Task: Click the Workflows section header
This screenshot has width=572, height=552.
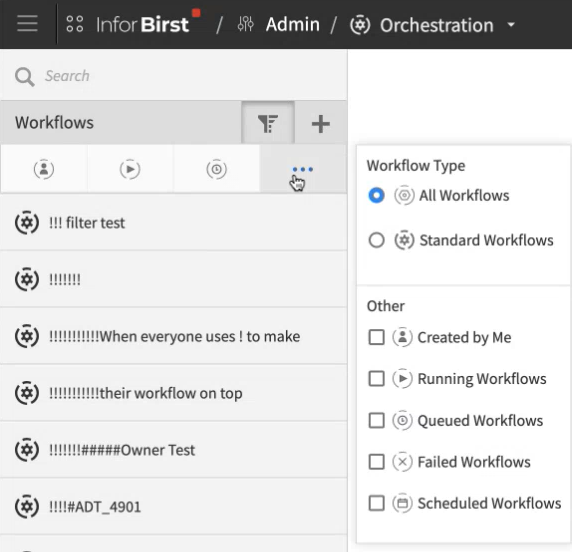Action: tap(54, 123)
